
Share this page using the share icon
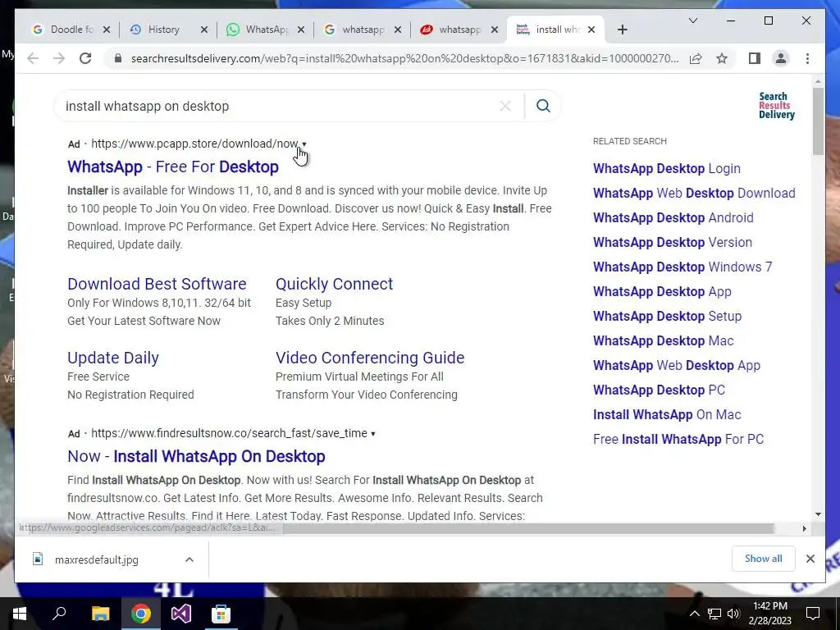pos(696,58)
